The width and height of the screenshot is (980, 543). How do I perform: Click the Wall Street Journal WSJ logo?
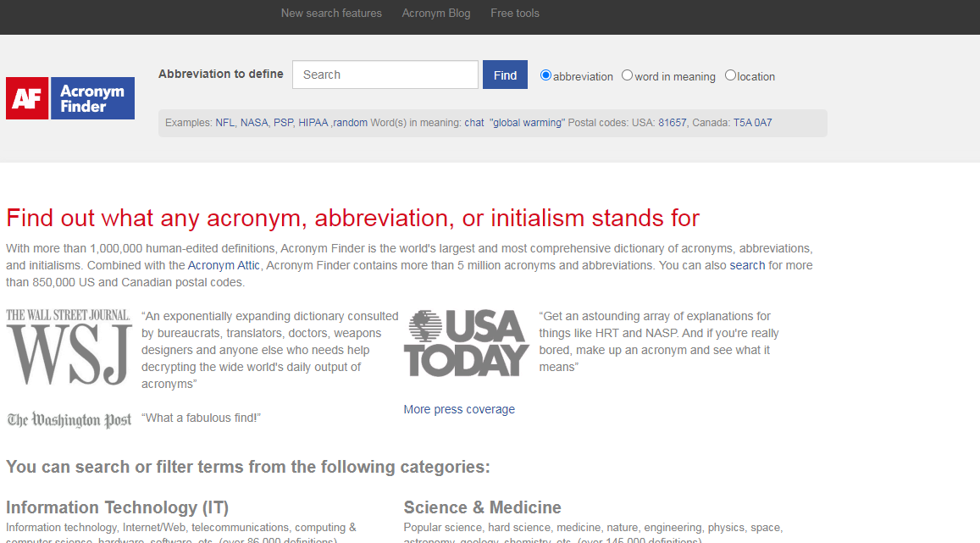pyautogui.click(x=69, y=346)
